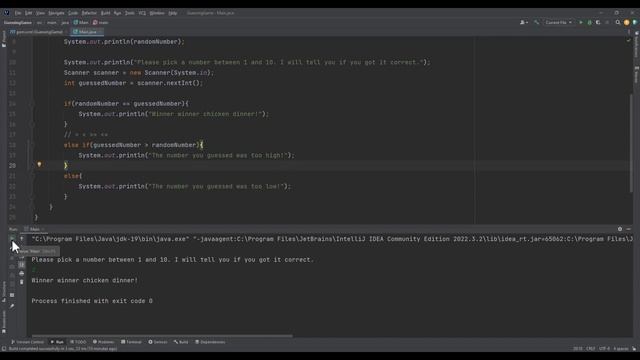Open Project tool window sidebar button
The width and height of the screenshot is (640, 360).
point(4,39)
